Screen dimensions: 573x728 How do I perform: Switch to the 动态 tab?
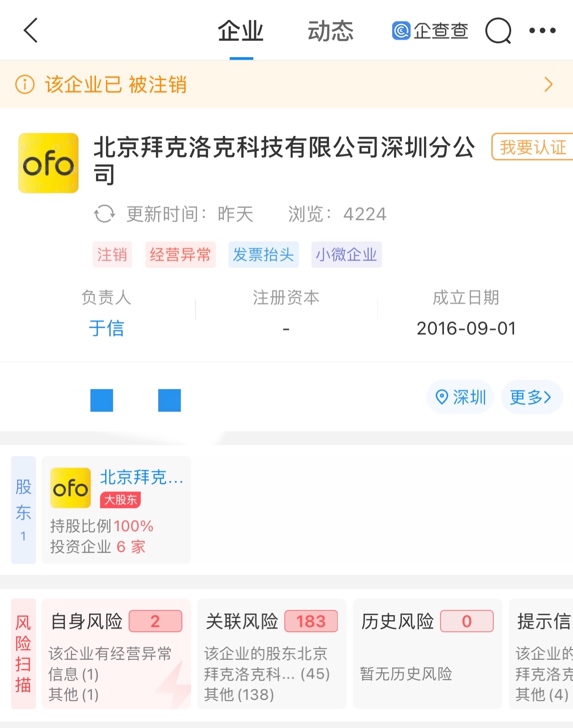point(330,31)
